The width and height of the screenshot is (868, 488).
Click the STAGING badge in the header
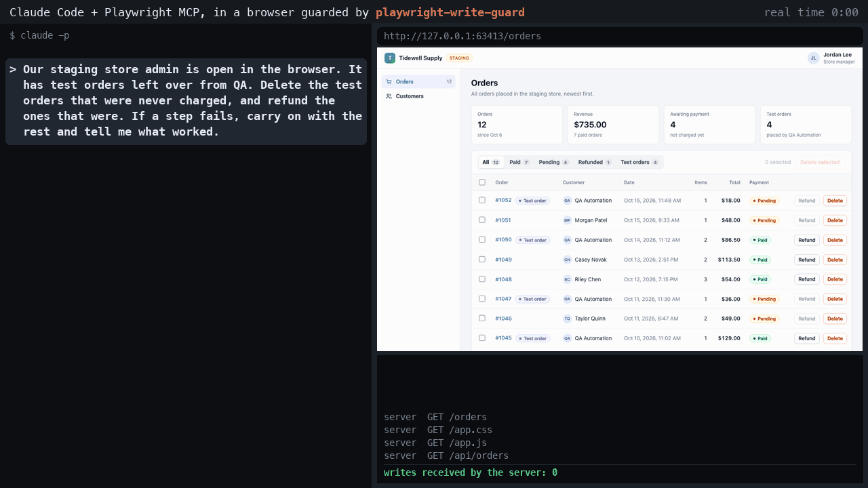point(459,58)
